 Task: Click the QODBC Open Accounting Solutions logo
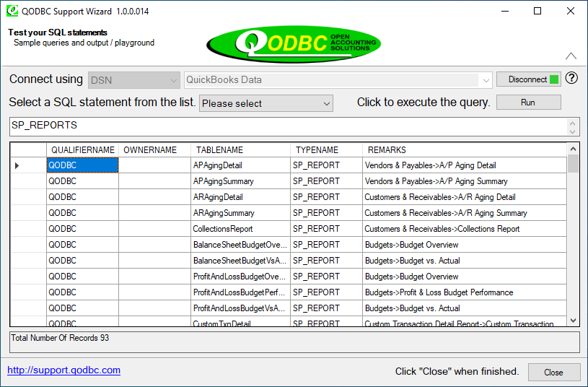(x=294, y=43)
